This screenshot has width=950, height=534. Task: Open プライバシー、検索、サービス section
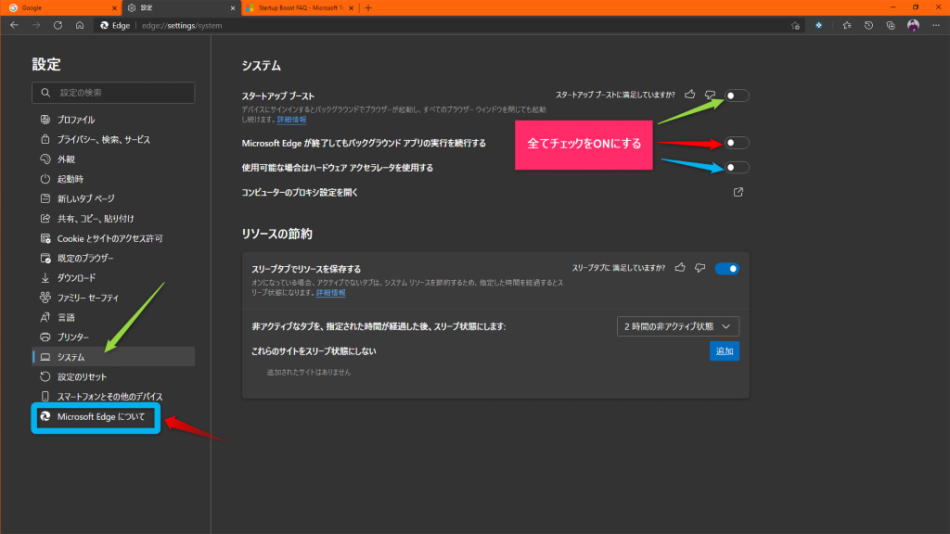coord(113,139)
